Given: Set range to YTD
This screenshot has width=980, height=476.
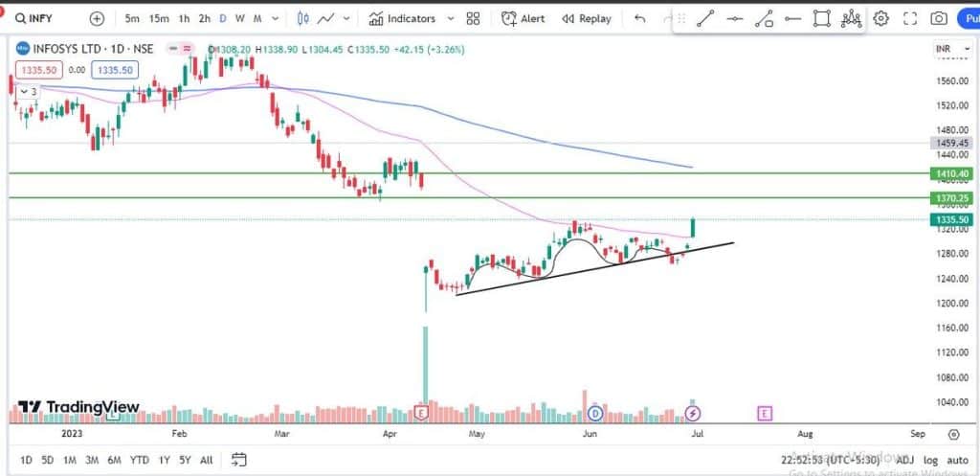Looking at the screenshot, I should [x=139, y=461].
